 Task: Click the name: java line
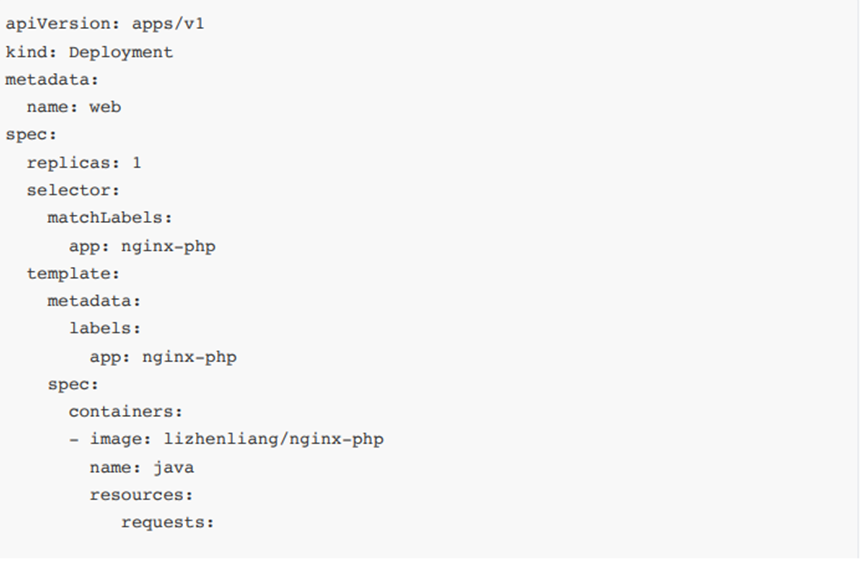[141, 466]
